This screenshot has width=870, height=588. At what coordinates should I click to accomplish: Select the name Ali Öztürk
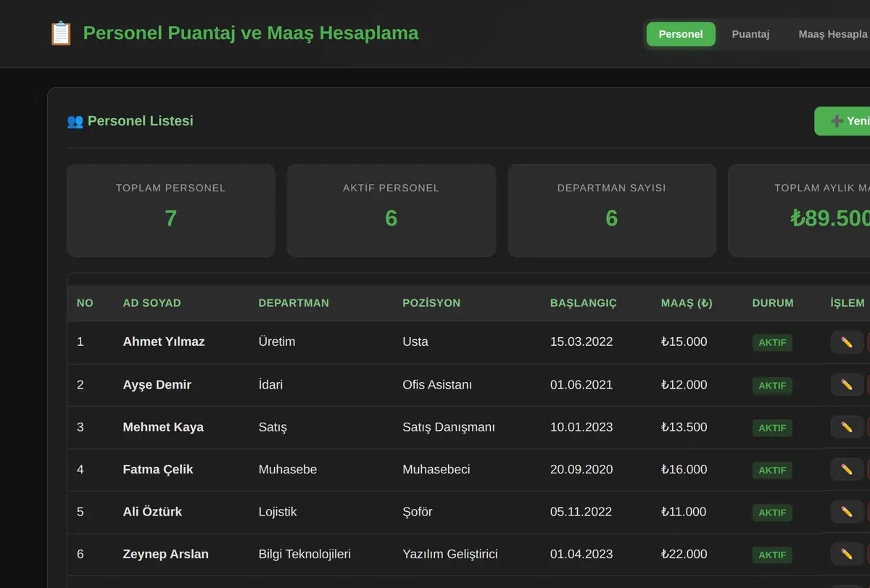[x=152, y=512]
